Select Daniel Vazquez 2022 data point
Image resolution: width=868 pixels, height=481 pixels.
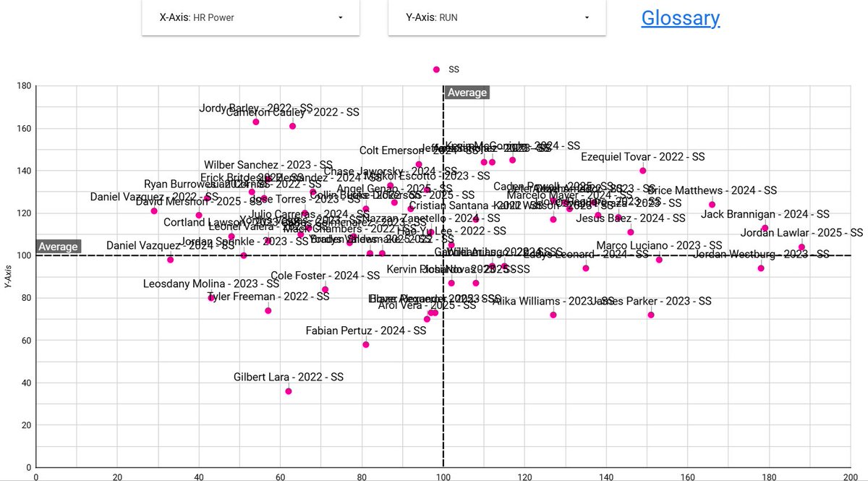pyautogui.click(x=154, y=210)
